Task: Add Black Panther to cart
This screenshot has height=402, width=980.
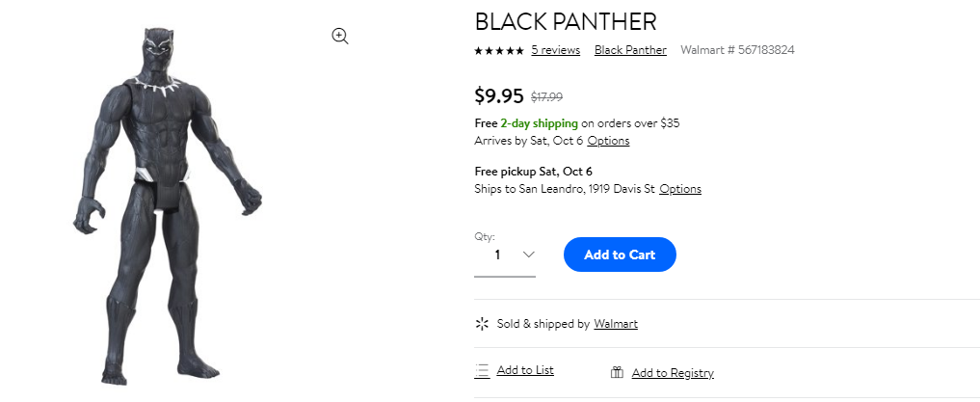Action: (x=620, y=255)
